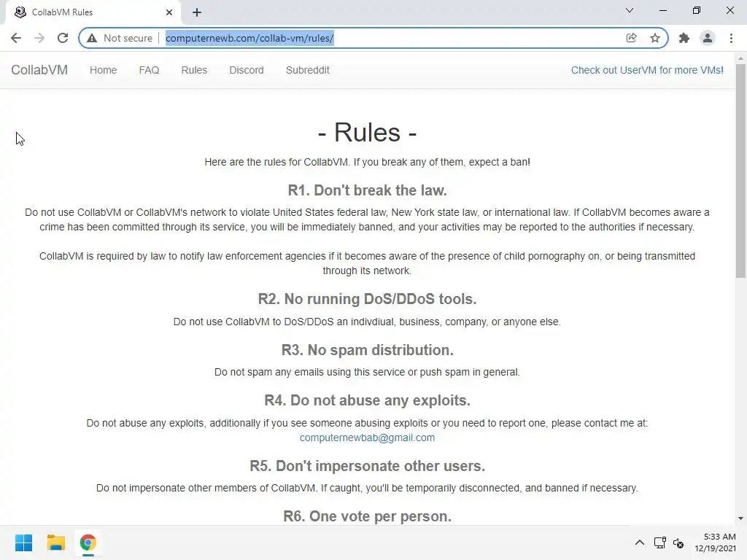
Task: Click Check out UserVM for more VMs link
Action: pyautogui.click(x=647, y=70)
